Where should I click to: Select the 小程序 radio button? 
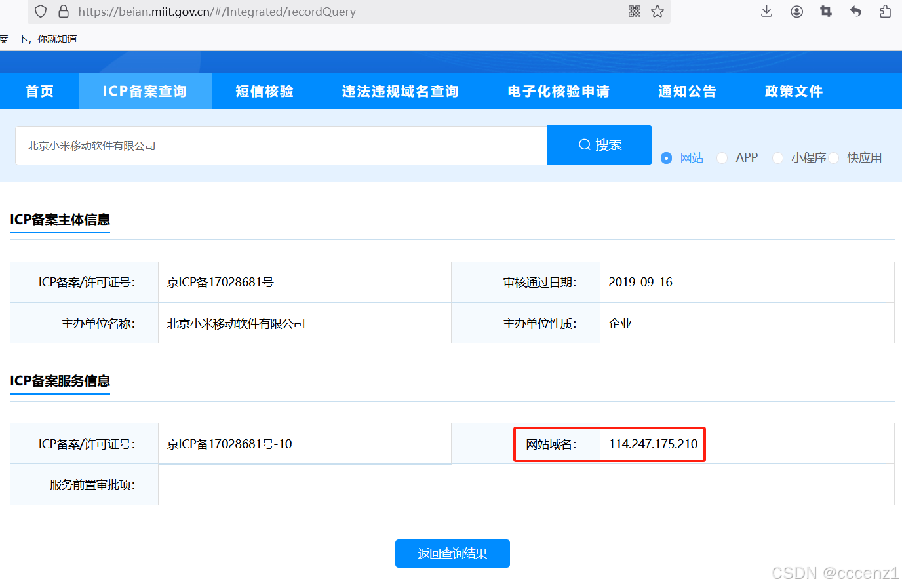[777, 158]
